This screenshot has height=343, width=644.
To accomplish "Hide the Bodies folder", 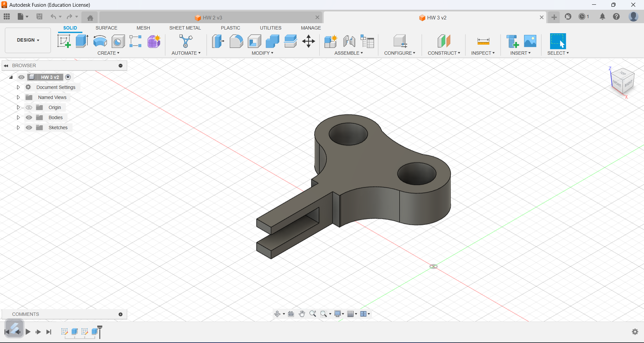I will point(29,117).
